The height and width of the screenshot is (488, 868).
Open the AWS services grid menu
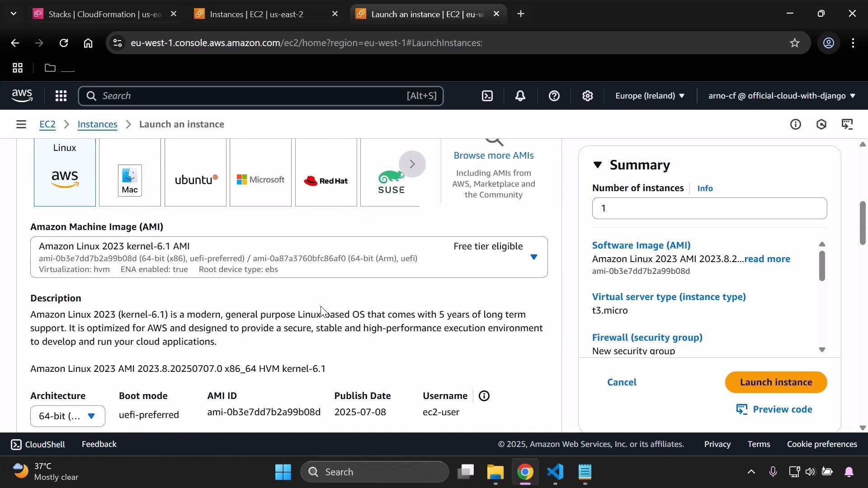click(x=61, y=96)
